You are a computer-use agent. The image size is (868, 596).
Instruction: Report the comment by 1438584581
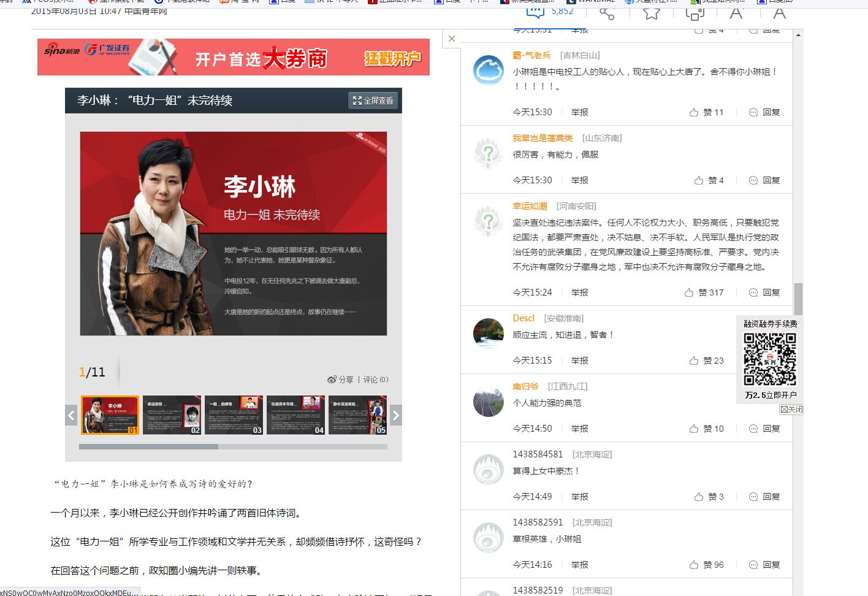(x=579, y=497)
